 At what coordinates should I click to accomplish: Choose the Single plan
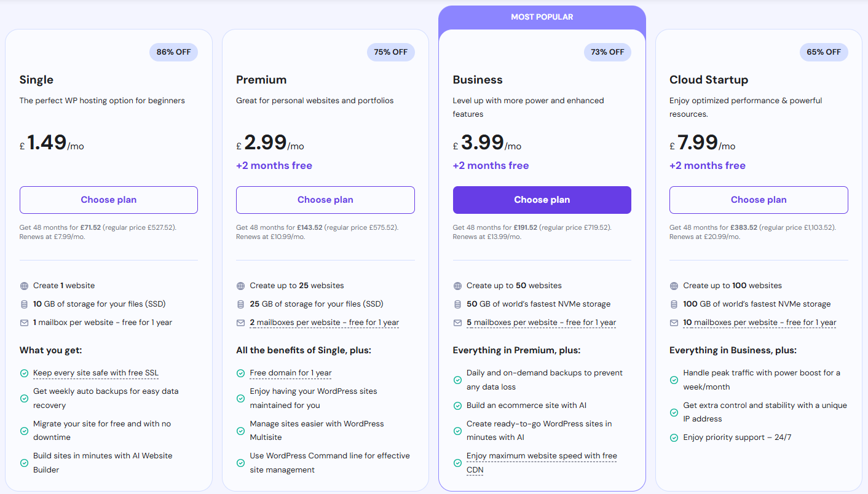[x=109, y=200]
